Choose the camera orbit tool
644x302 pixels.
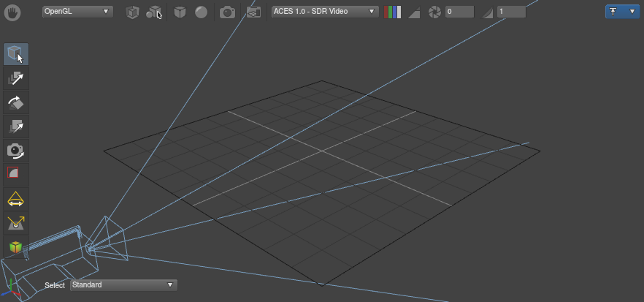15,150
